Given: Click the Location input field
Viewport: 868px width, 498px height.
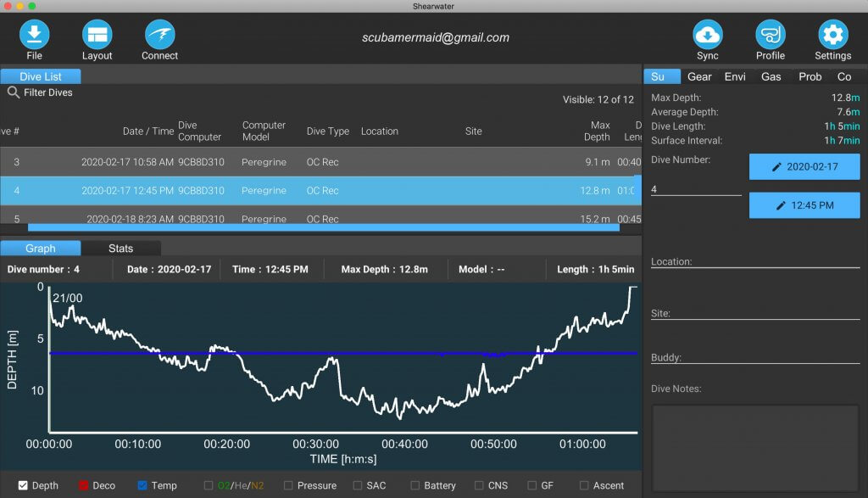Looking at the screenshot, I should tap(755, 261).
